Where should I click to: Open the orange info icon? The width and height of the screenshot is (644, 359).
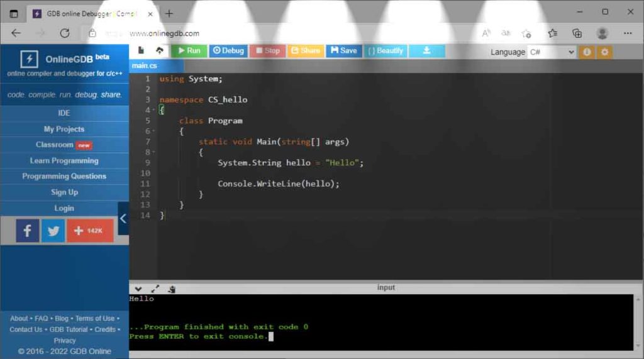(x=587, y=52)
